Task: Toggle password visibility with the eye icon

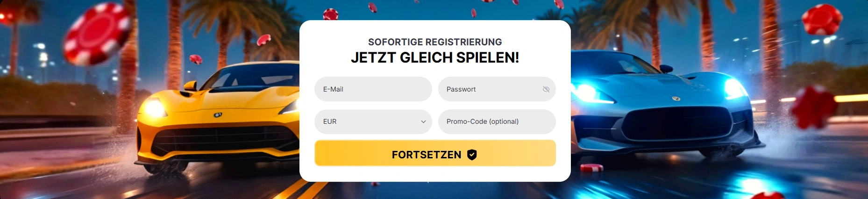Action: [546, 89]
